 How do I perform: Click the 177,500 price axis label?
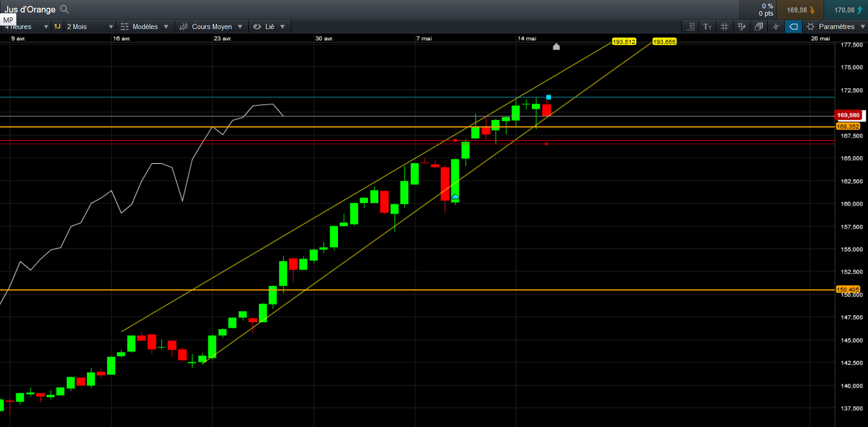click(x=851, y=45)
